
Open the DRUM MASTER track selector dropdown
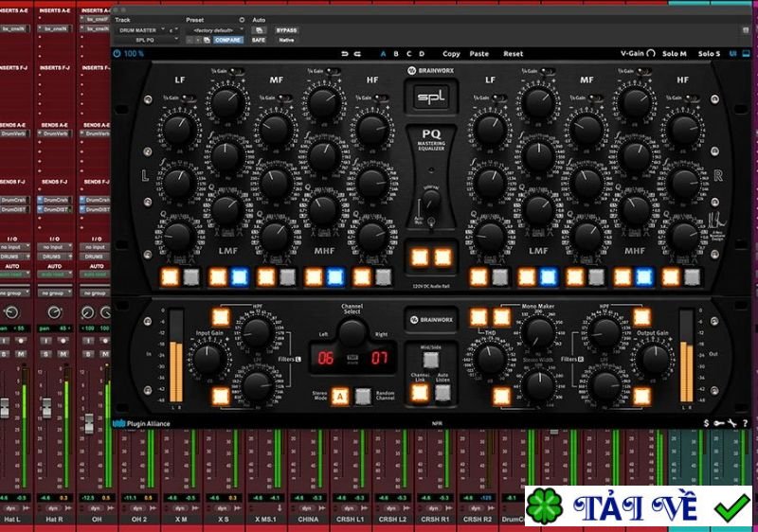click(x=143, y=29)
